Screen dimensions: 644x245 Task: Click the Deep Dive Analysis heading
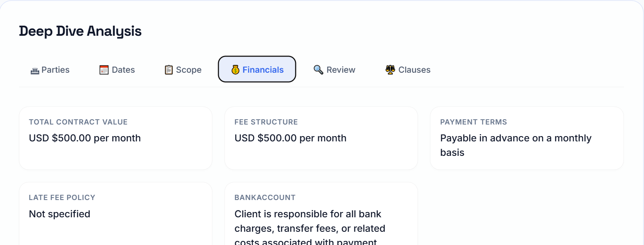click(x=80, y=31)
